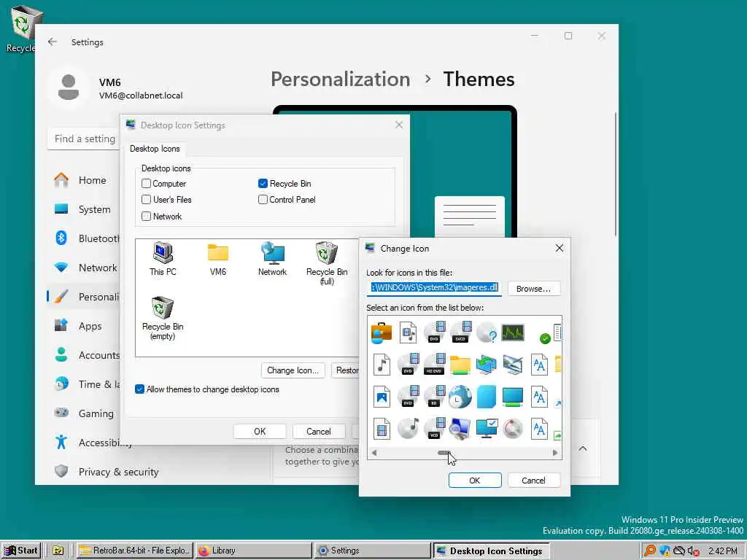This screenshot has height=560, width=747.
Task: Click the taskbar clock showing 2:42 PM
Action: click(x=723, y=551)
